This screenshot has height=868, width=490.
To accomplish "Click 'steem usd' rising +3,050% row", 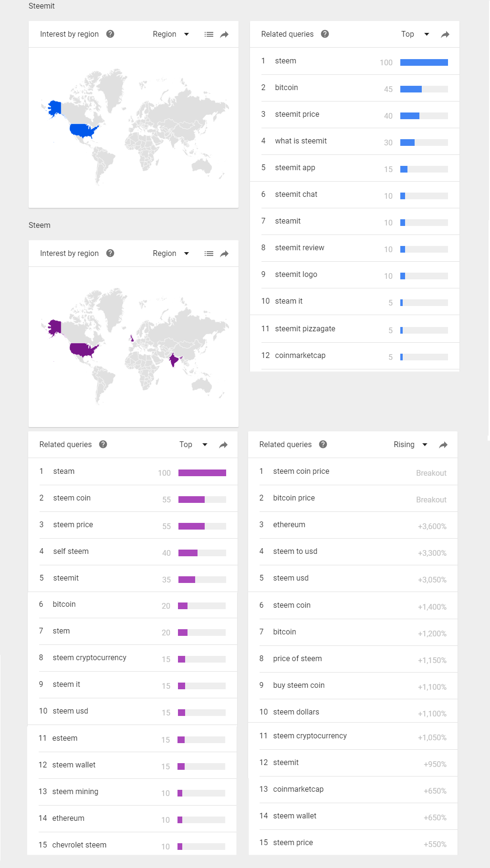I will tap(353, 578).
